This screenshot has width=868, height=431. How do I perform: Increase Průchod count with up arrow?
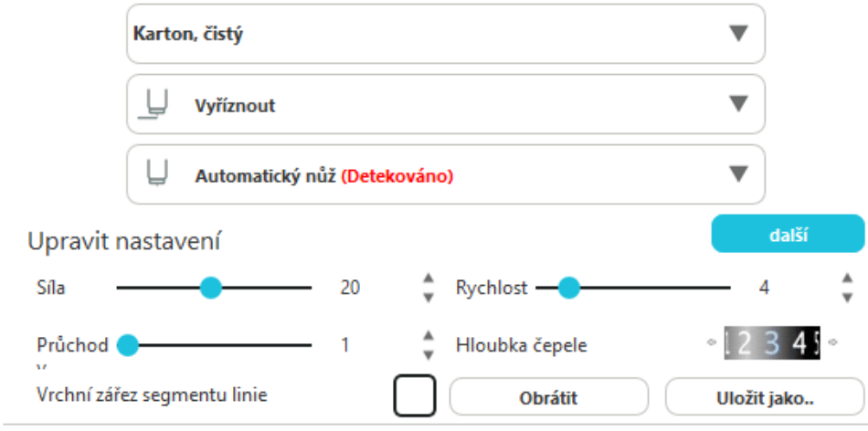(428, 336)
